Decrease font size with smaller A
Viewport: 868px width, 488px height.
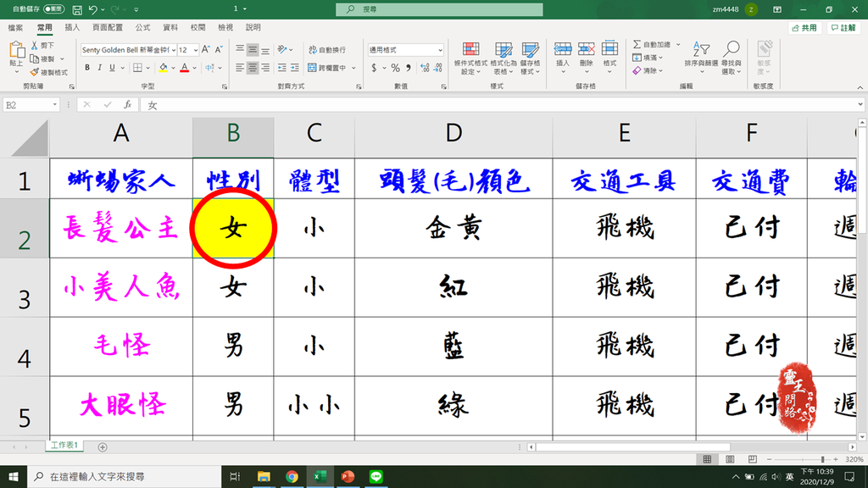pyautogui.click(x=219, y=49)
